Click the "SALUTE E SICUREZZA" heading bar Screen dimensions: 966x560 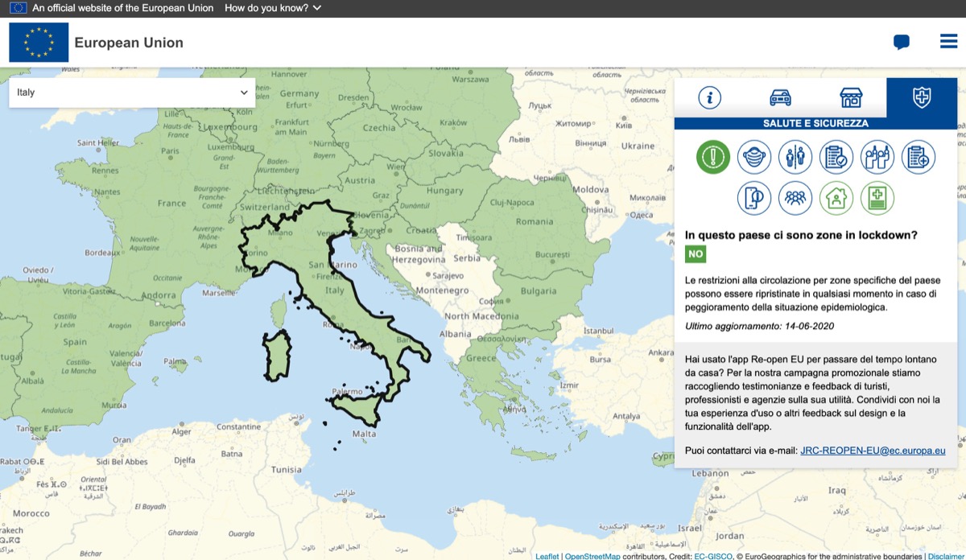coord(815,124)
